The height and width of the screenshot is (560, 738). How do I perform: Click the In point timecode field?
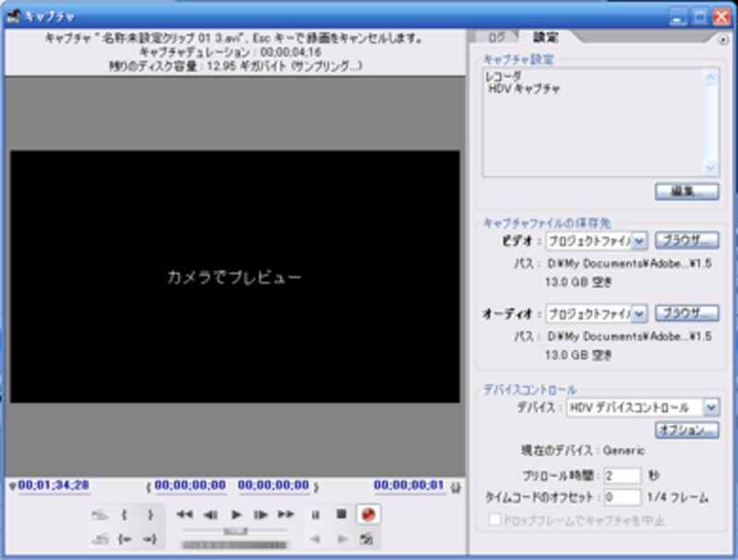click(x=190, y=485)
